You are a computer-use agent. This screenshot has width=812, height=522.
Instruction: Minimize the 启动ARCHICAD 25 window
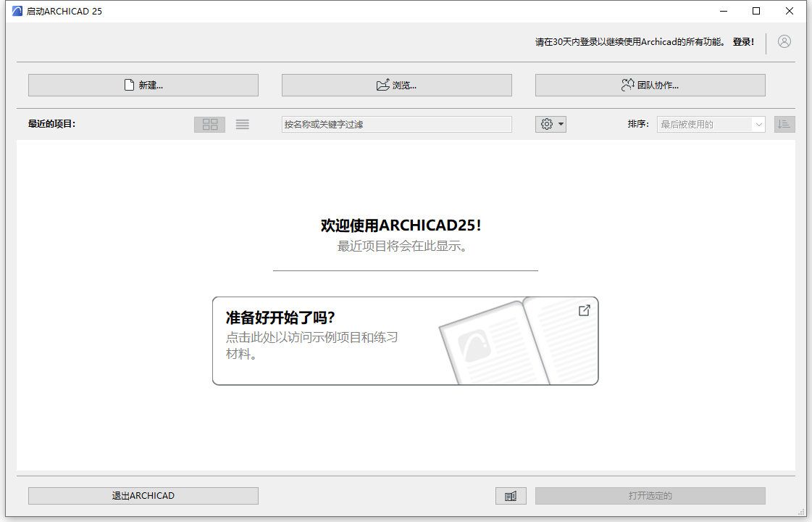click(x=724, y=11)
